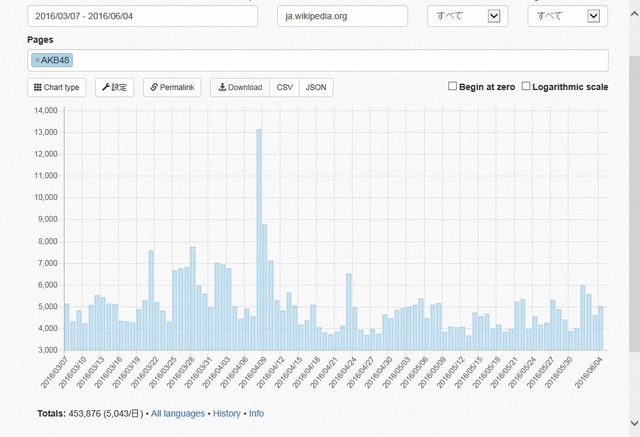This screenshot has height=437, width=640.
Task: Click the AKB48 page tag label
Action: point(55,60)
